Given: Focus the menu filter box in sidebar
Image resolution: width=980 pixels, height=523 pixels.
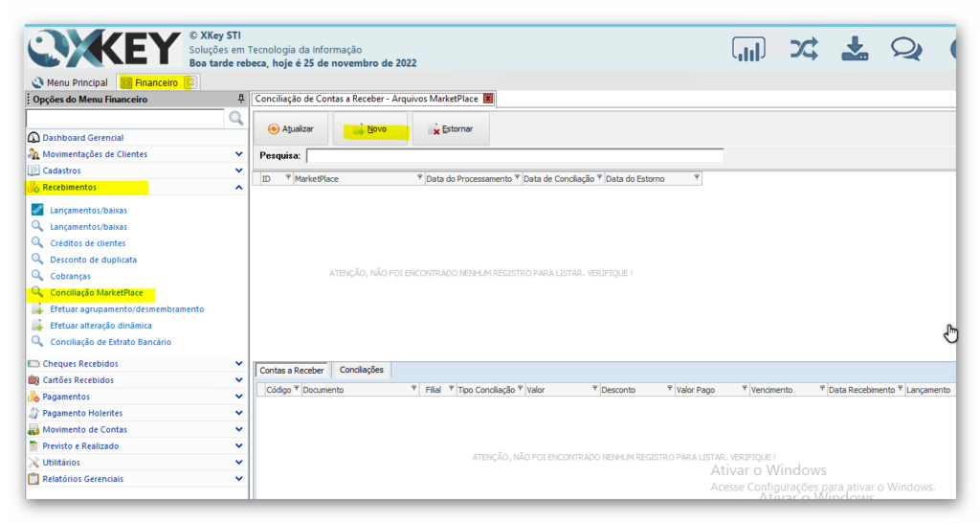Looking at the screenshot, I should tap(125, 118).
